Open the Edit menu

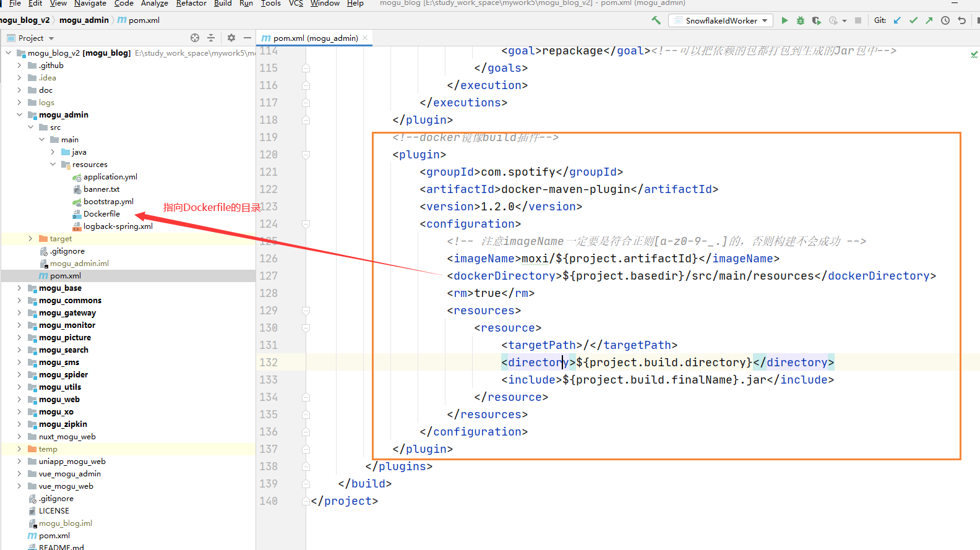pyautogui.click(x=35, y=3)
